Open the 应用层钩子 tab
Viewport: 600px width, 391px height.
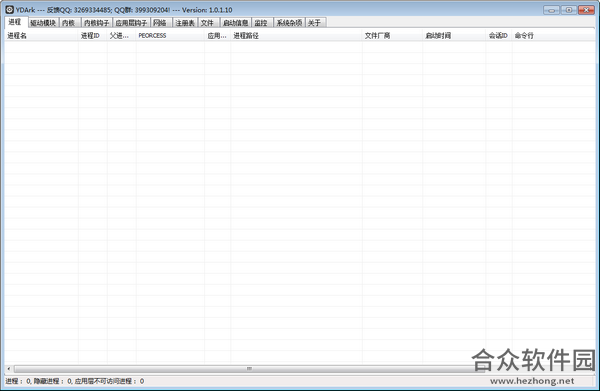[x=131, y=23]
